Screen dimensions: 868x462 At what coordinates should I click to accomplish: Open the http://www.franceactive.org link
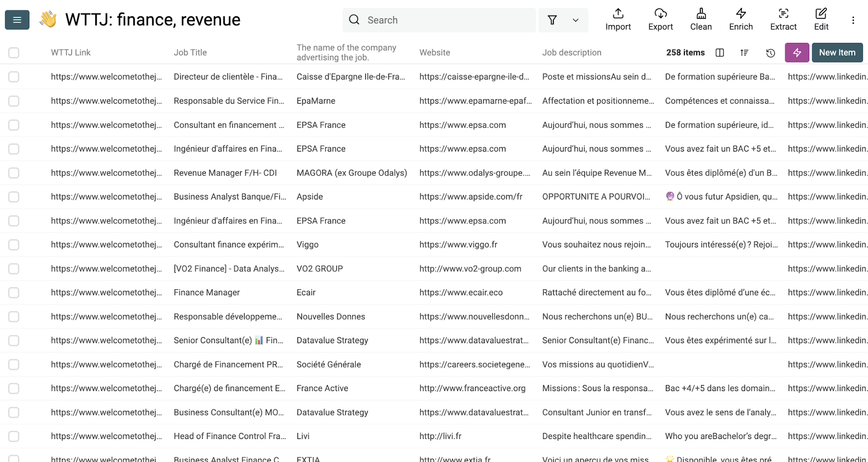point(472,388)
